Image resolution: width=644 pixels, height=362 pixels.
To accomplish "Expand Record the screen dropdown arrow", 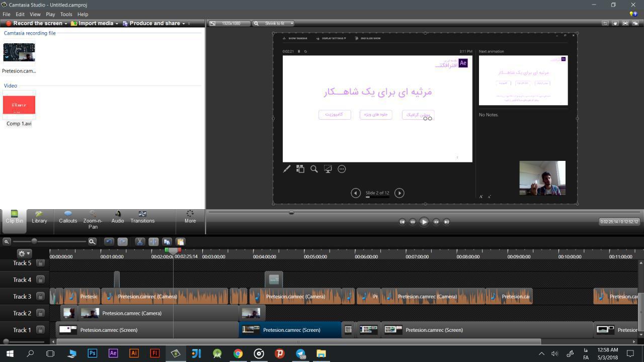I will (x=66, y=24).
